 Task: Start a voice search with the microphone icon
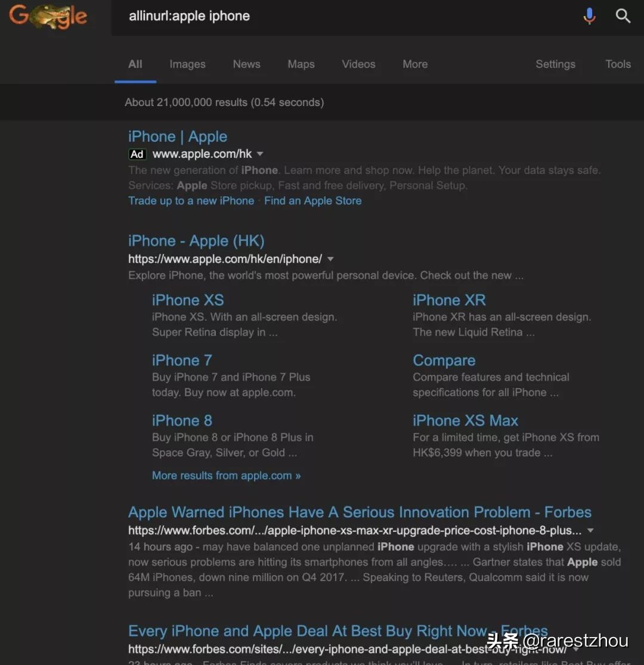click(589, 16)
